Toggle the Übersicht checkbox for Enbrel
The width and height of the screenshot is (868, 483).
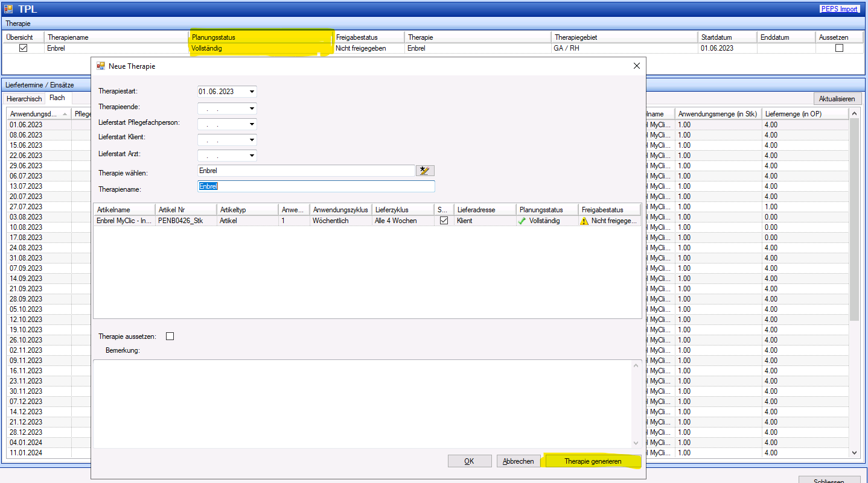click(24, 48)
